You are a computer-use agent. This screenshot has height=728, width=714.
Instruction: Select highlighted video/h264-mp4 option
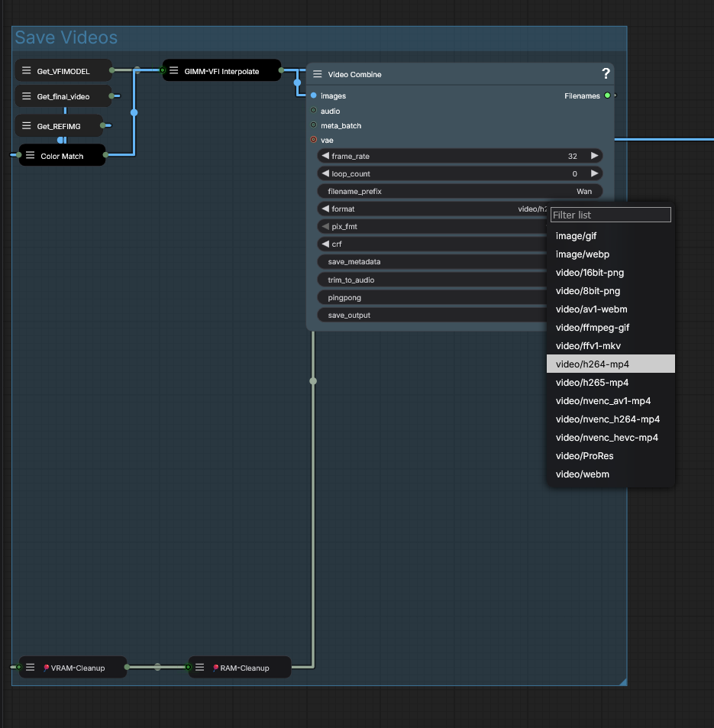point(610,364)
